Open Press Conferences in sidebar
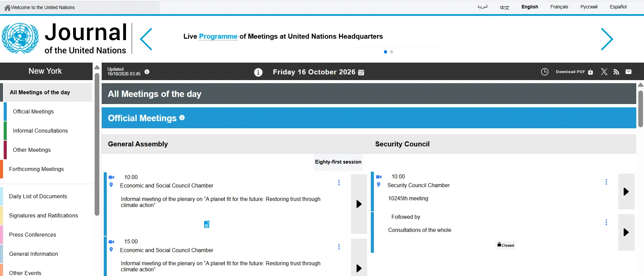The height and width of the screenshot is (276, 644). (46, 235)
